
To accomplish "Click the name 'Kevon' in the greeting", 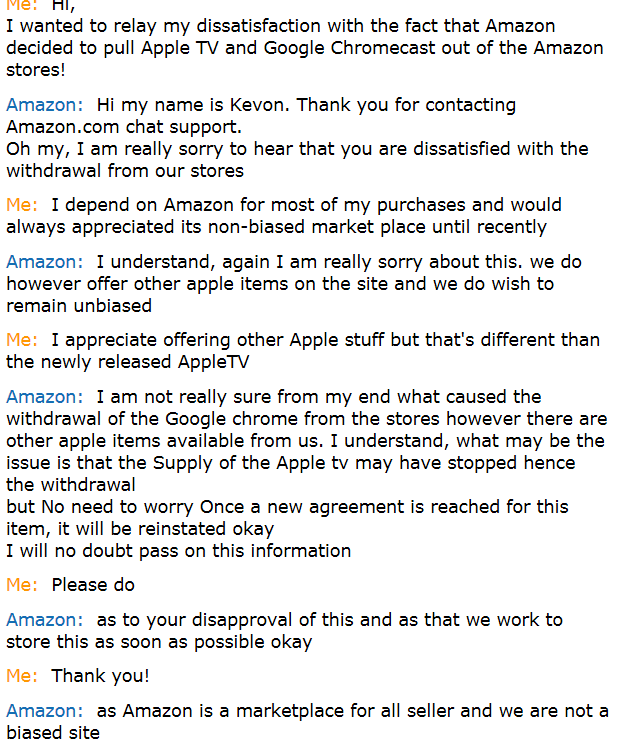I will [x=258, y=104].
